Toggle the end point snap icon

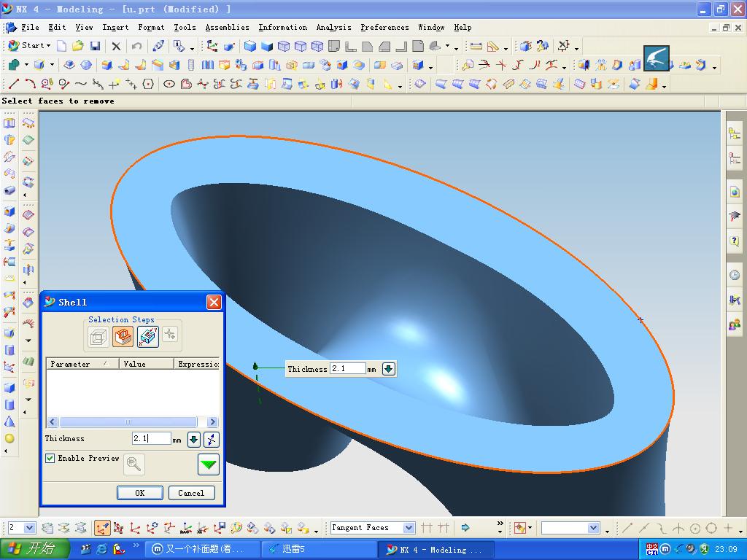tap(627, 528)
